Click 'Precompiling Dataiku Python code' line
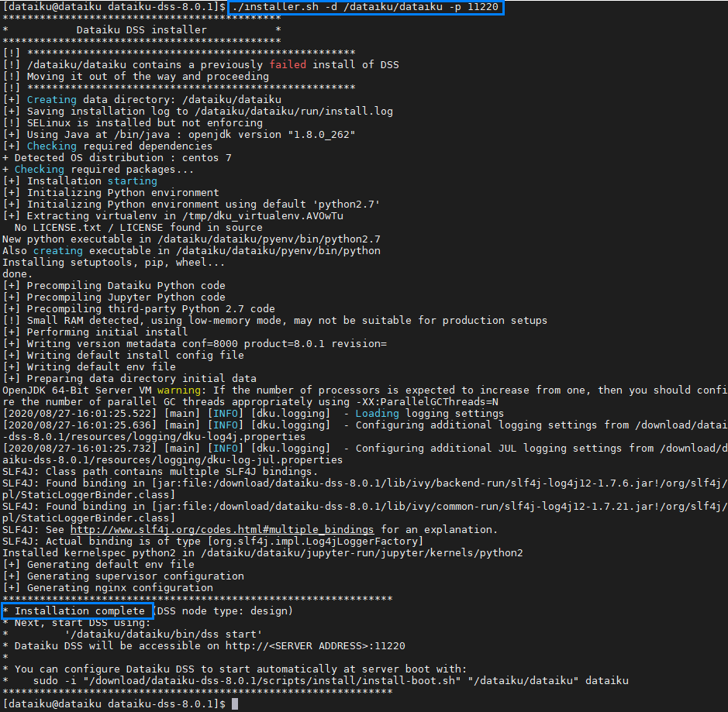 coord(114,285)
